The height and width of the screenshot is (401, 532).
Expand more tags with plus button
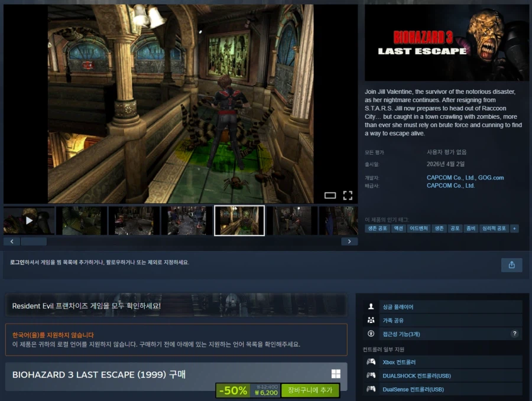pyautogui.click(x=514, y=229)
